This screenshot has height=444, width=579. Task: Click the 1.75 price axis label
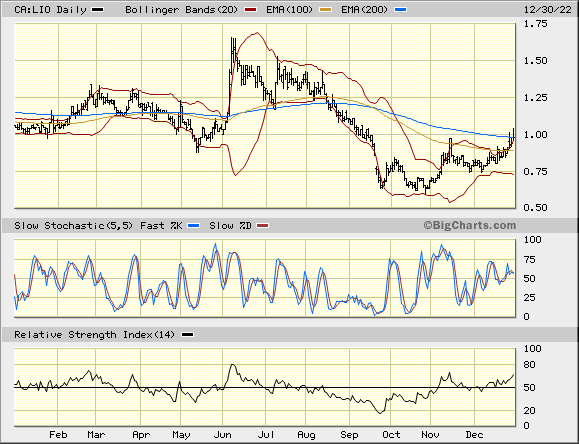[x=535, y=24]
